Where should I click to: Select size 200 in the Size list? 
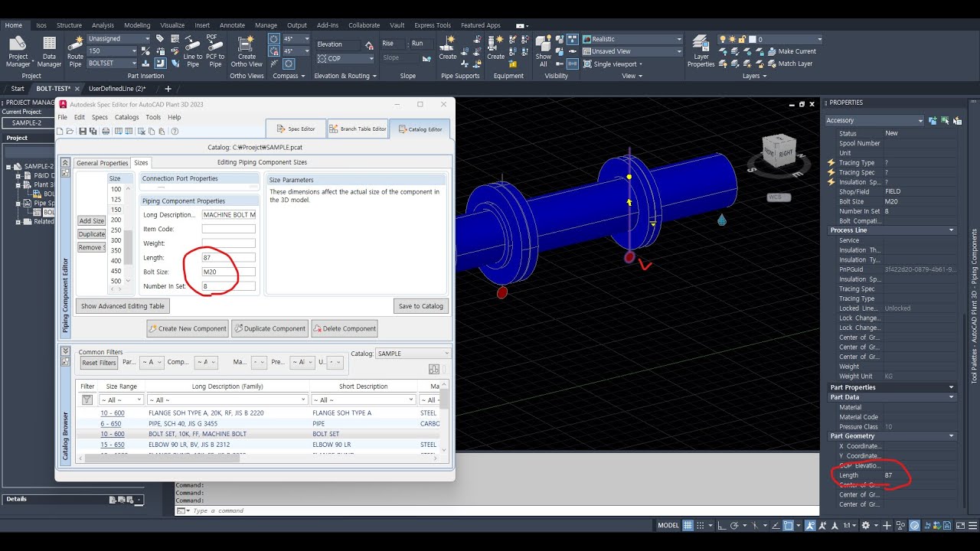point(116,220)
